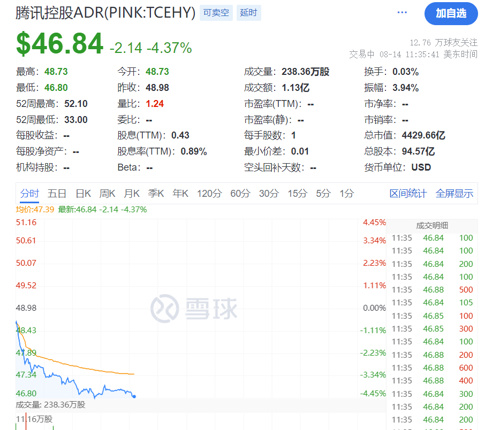
Task: Switch to the 周K chart tab
Action: [x=107, y=193]
